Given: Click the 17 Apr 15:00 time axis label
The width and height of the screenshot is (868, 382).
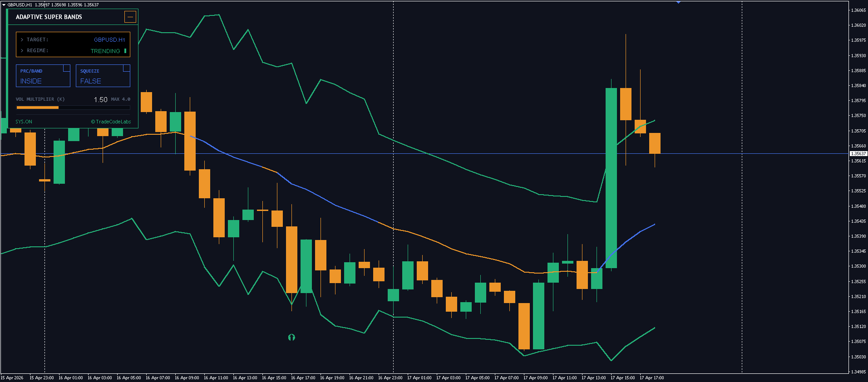Looking at the screenshot, I should click(622, 377).
